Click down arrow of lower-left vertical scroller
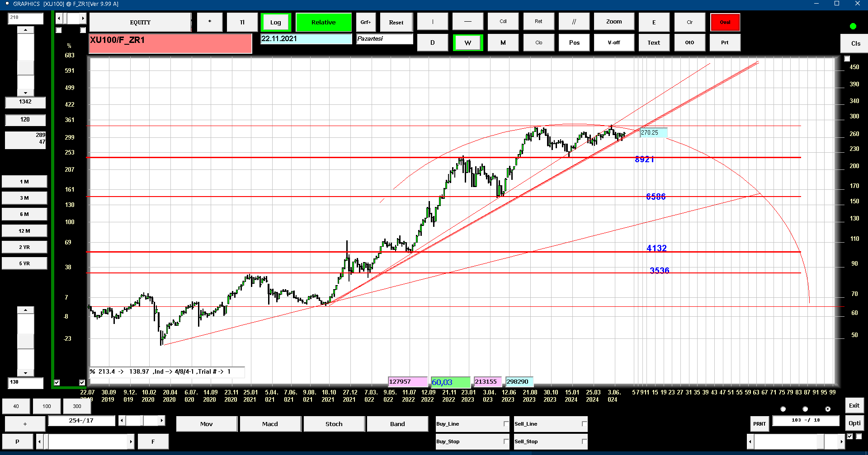 25,373
